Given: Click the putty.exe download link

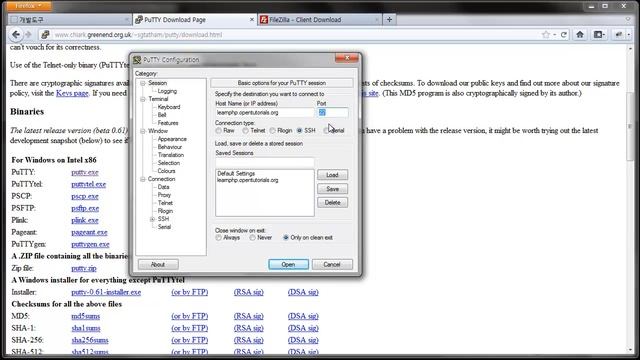Looking at the screenshot, I should click(84, 172).
